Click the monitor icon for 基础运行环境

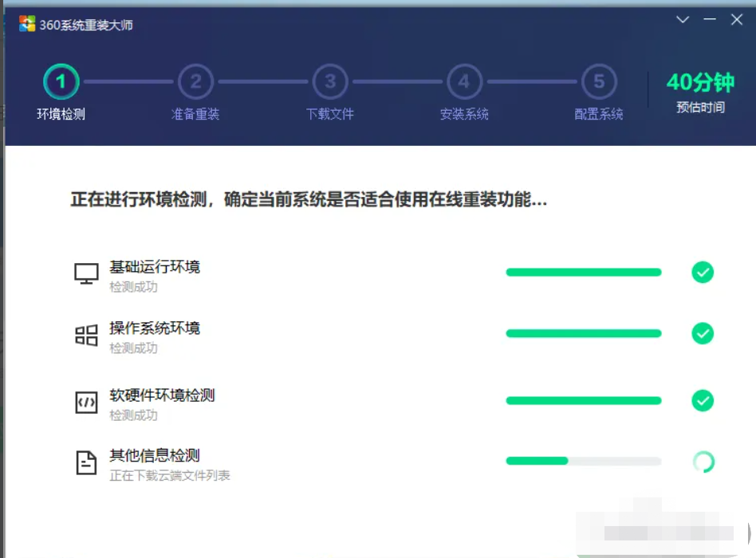pyautogui.click(x=86, y=273)
